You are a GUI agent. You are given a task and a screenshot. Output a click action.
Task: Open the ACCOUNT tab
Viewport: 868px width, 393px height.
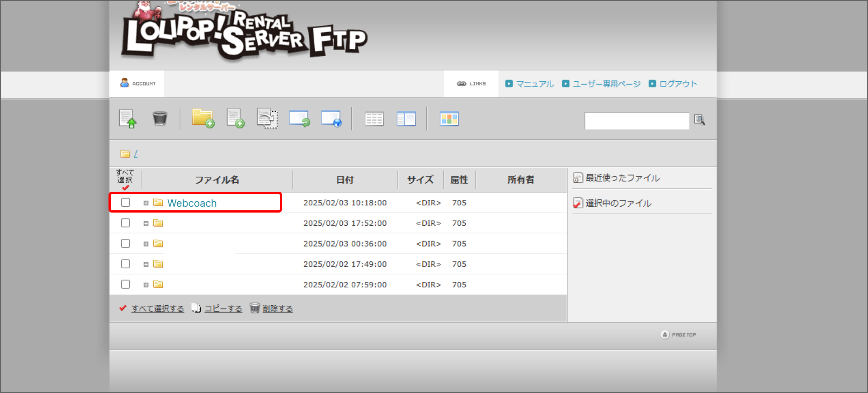(137, 83)
